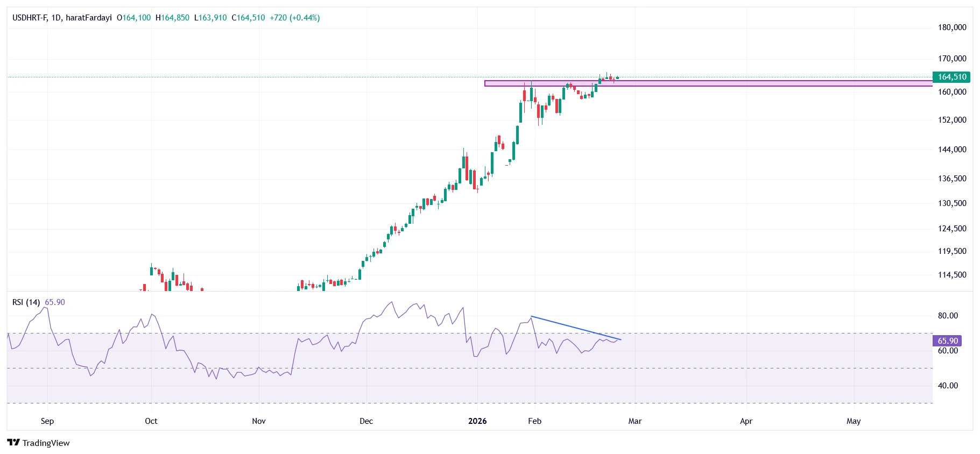Click the 65.90 value beside RSI title
This screenshot has width=980, height=454.
click(x=55, y=302)
